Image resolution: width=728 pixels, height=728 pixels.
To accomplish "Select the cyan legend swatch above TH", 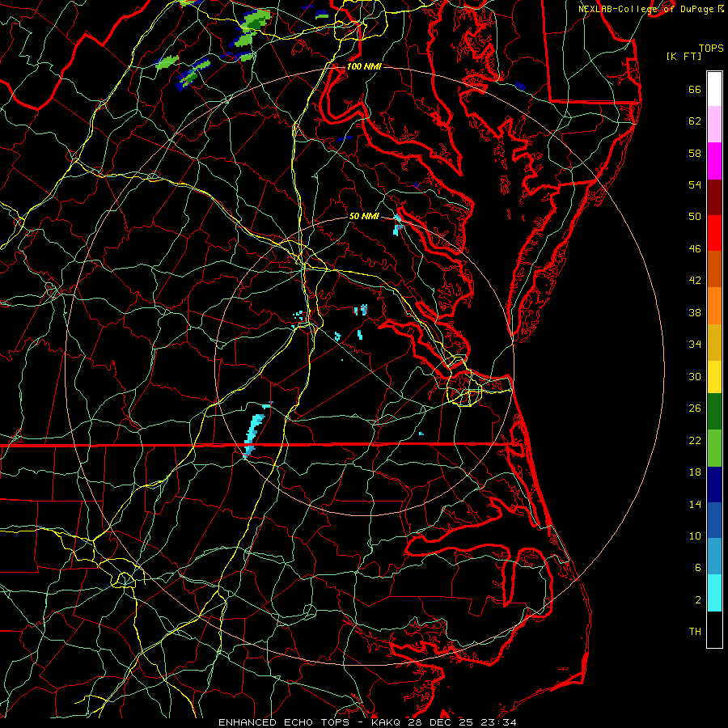I will [x=714, y=593].
